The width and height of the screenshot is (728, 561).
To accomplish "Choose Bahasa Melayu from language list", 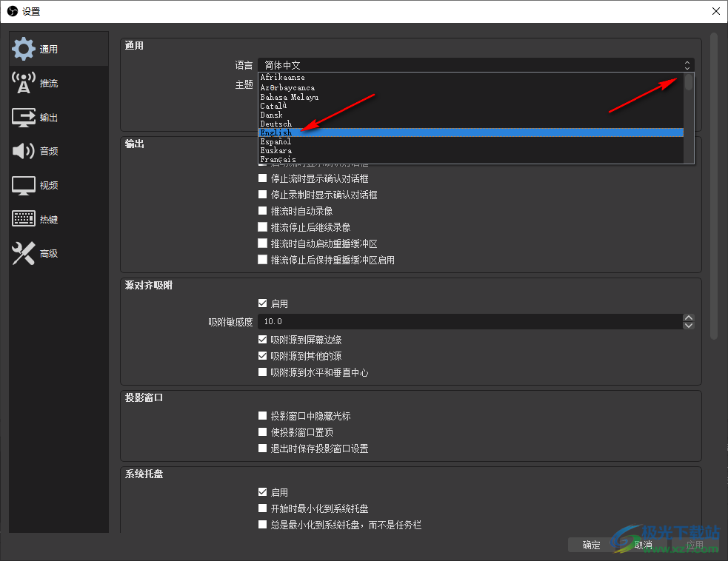I will pos(471,97).
